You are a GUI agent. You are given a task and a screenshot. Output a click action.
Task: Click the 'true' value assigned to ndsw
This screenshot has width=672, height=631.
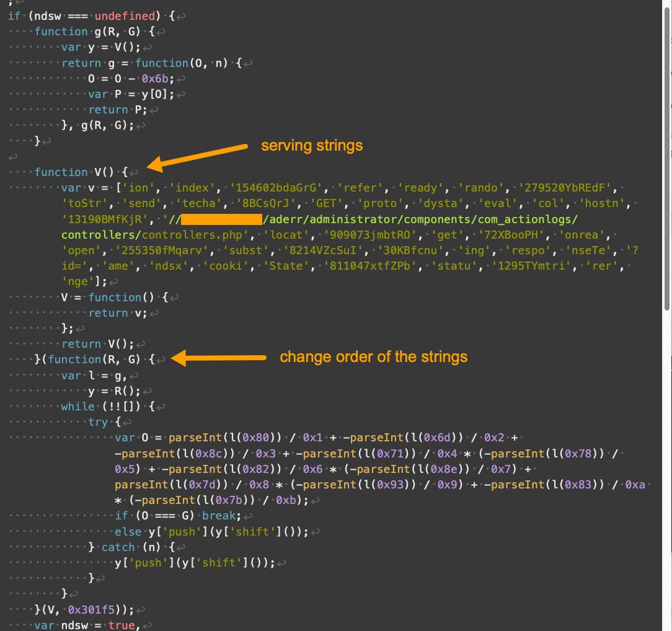(122, 625)
